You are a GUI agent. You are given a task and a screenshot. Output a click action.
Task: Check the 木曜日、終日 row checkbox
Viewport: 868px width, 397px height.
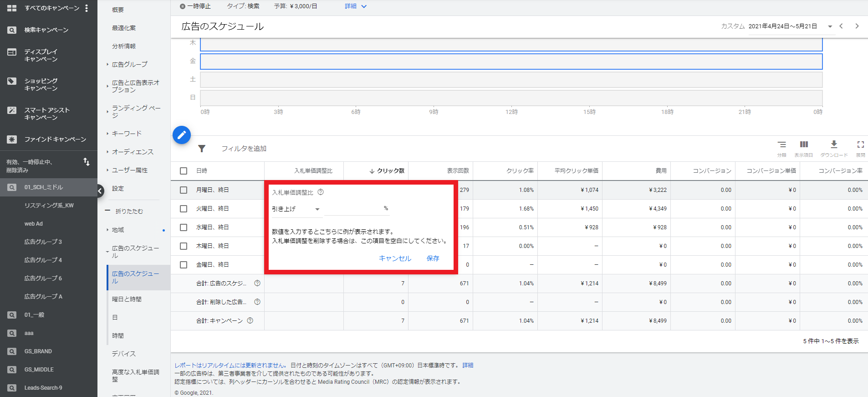[x=184, y=246]
